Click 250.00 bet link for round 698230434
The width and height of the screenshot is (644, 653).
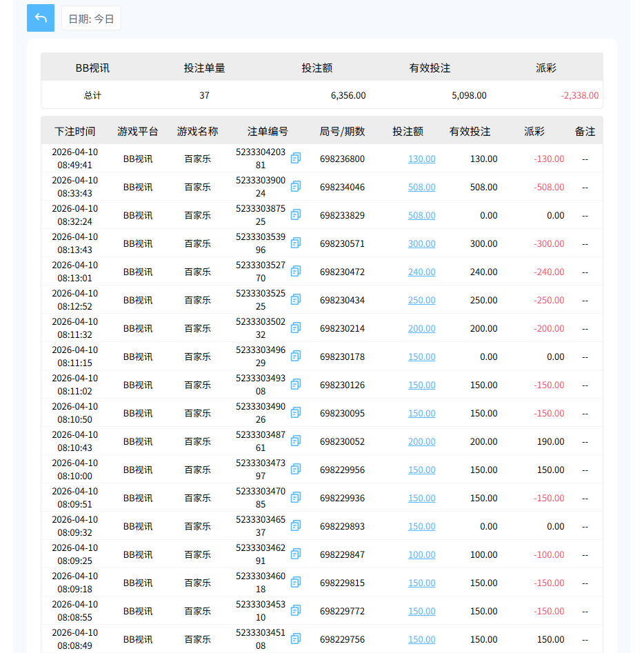[x=421, y=299]
